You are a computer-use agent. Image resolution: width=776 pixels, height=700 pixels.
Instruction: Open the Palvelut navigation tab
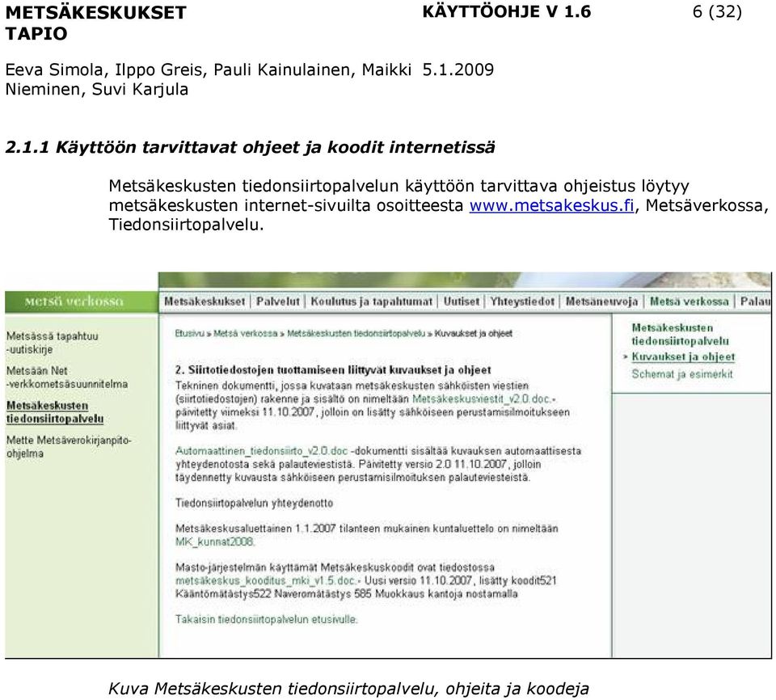click(277, 301)
